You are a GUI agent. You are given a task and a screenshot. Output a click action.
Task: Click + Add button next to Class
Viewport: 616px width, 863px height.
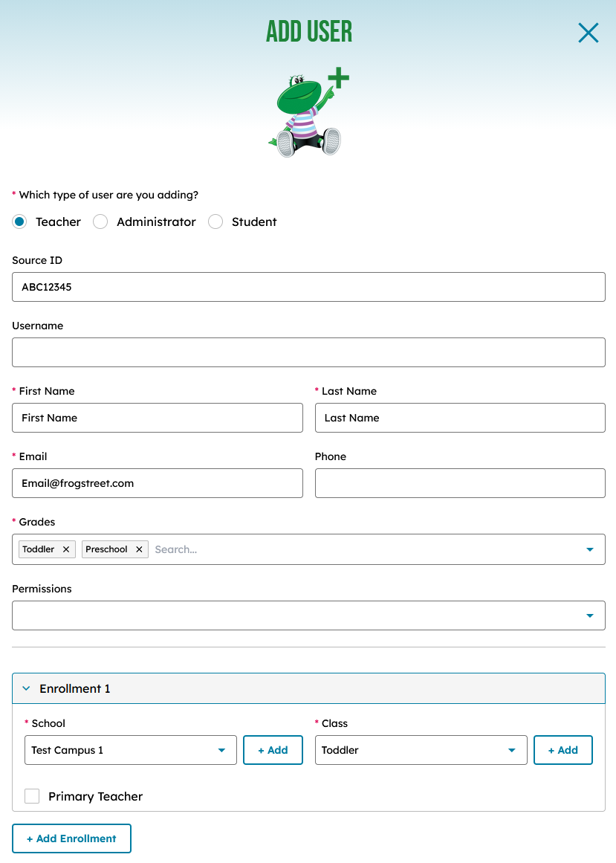[562, 750]
